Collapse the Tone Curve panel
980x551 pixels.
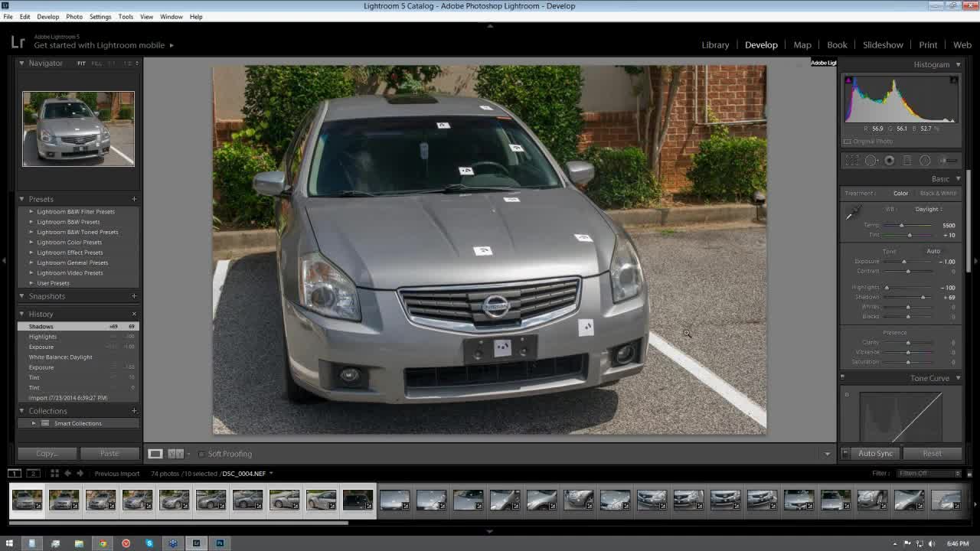pyautogui.click(x=957, y=378)
